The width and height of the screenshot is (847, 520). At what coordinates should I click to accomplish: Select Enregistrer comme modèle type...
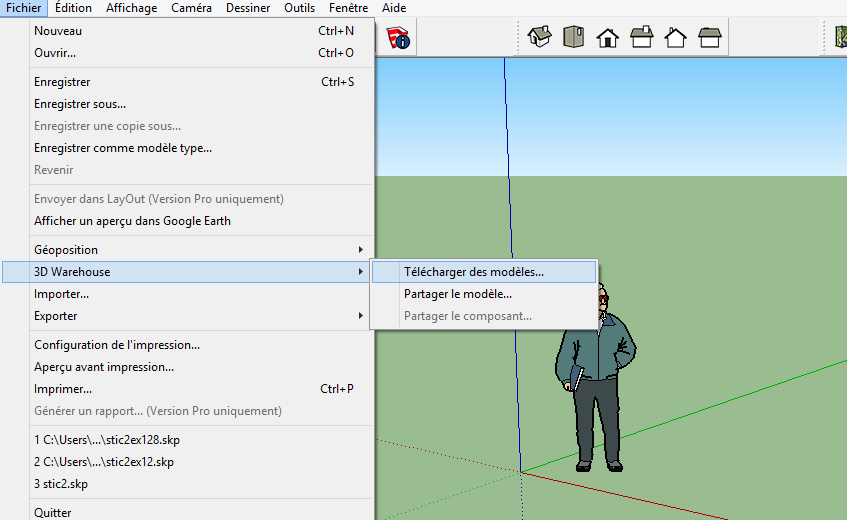(188, 148)
